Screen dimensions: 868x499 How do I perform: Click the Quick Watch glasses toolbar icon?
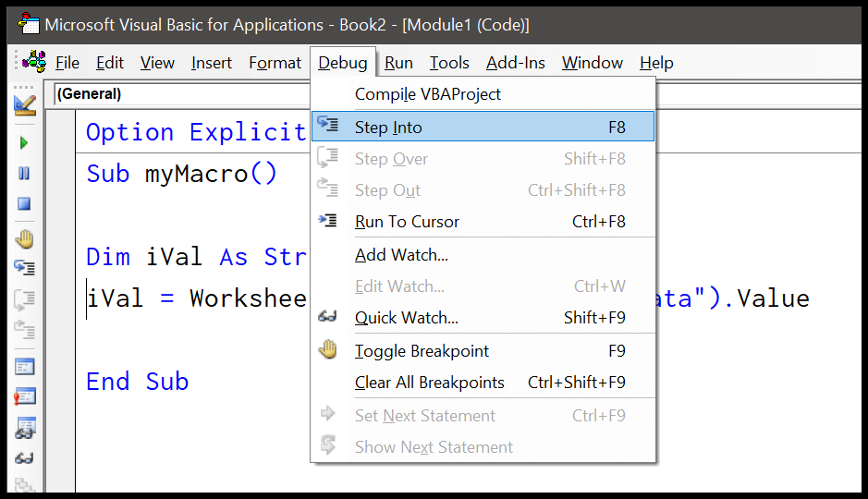(24, 457)
